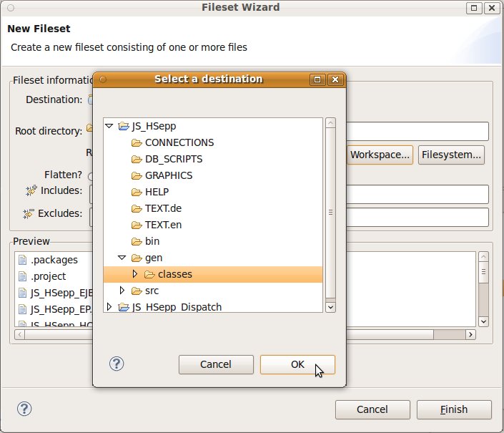The height and width of the screenshot is (433, 504).
Task: Click the JS_HSepp project icon
Action: pyautogui.click(x=124, y=126)
